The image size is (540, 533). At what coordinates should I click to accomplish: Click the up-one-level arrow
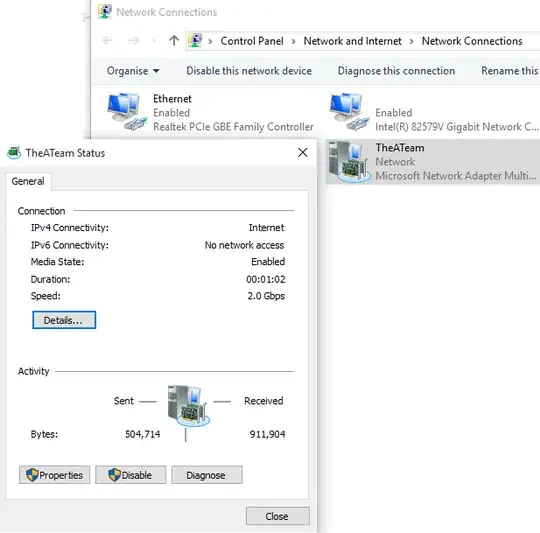coord(174,41)
